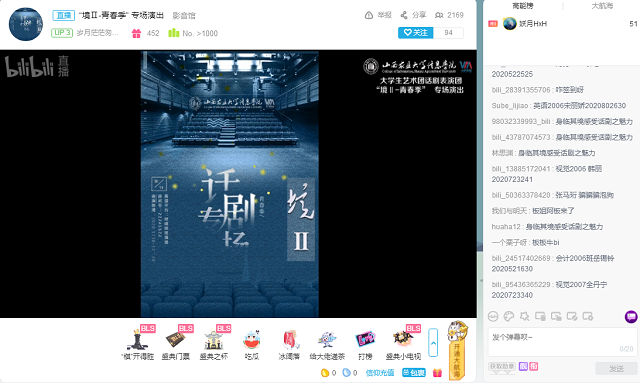Select the 打榜 gift
Viewport: 640px width, 383px height.
click(x=365, y=345)
